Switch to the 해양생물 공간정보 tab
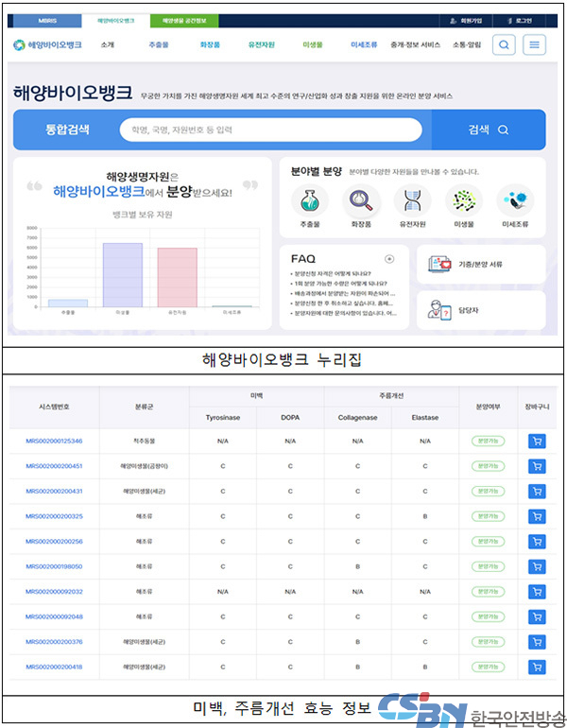 coord(184,21)
